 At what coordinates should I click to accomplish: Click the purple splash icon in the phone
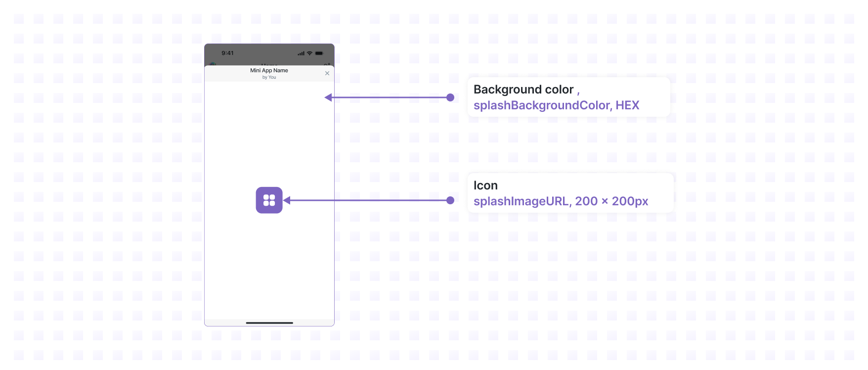pyautogui.click(x=269, y=200)
